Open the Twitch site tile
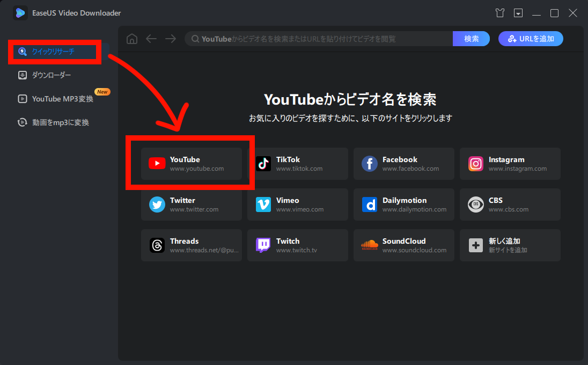This screenshot has width=588, height=365. pyautogui.click(x=297, y=245)
